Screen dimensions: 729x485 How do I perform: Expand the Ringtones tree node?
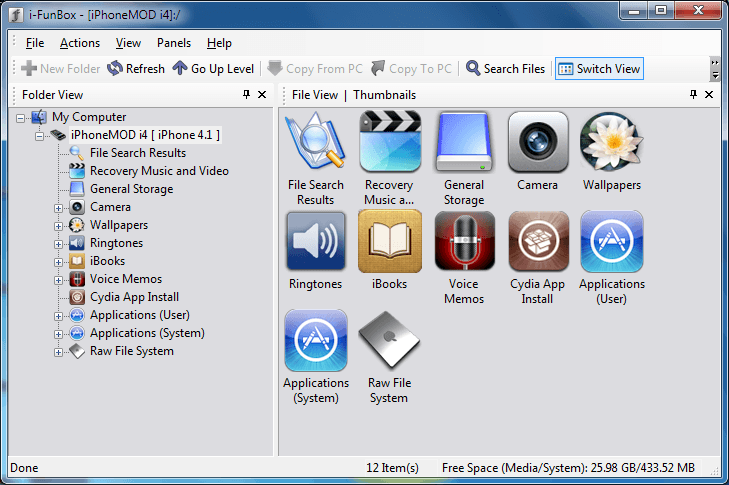[x=59, y=243]
